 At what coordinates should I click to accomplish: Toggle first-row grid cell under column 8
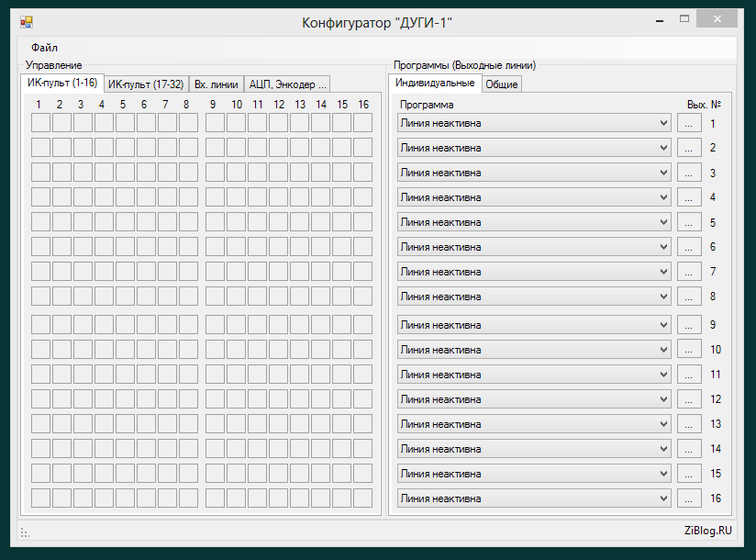pos(188,123)
